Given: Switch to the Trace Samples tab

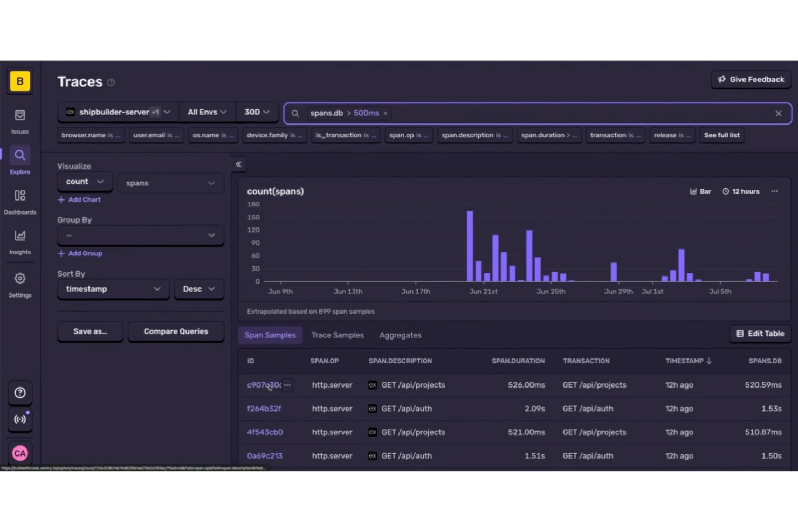Looking at the screenshot, I should point(338,335).
